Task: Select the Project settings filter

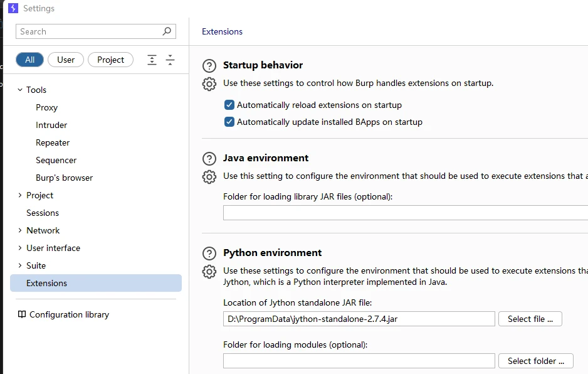Action: point(110,60)
